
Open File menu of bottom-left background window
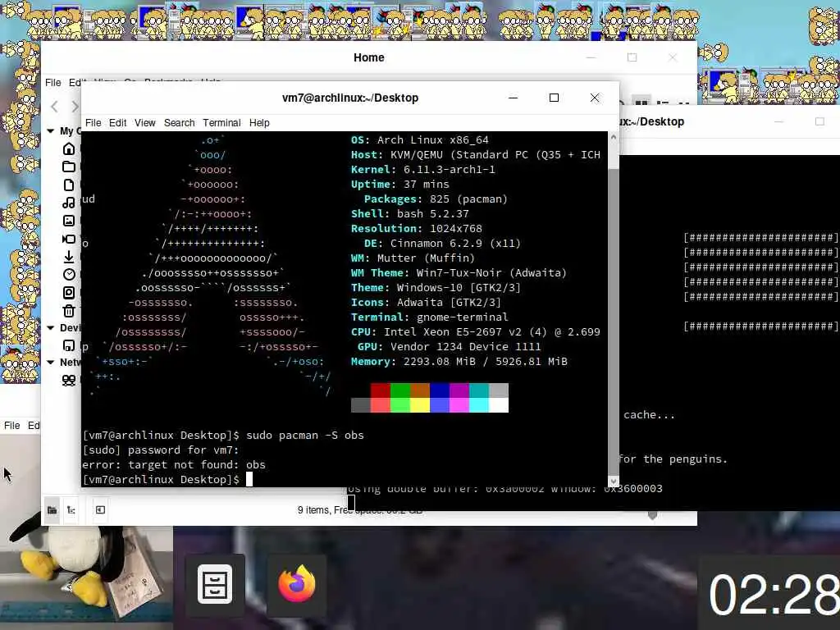[x=12, y=426]
